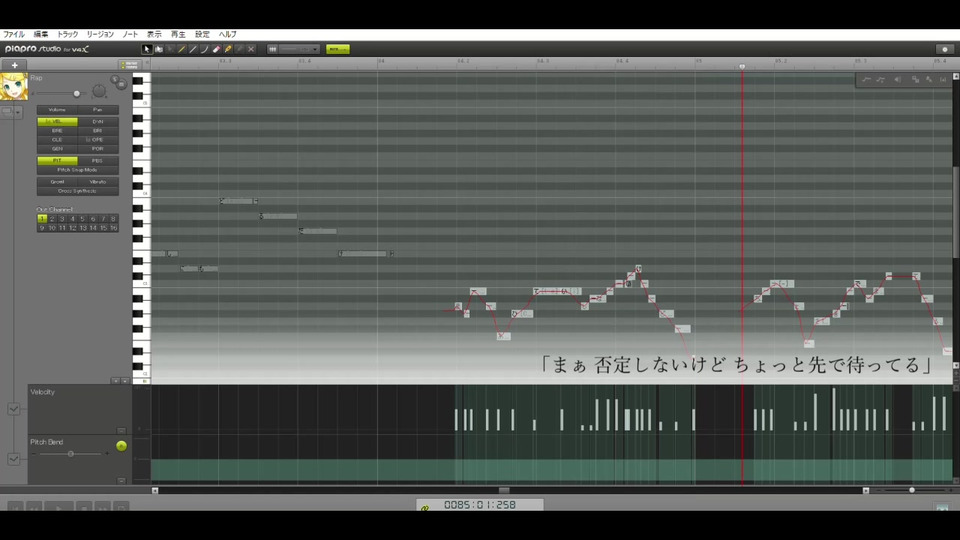The width and height of the screenshot is (960, 540).
Task: Open the quantize value dropdown
Action: pos(300,49)
